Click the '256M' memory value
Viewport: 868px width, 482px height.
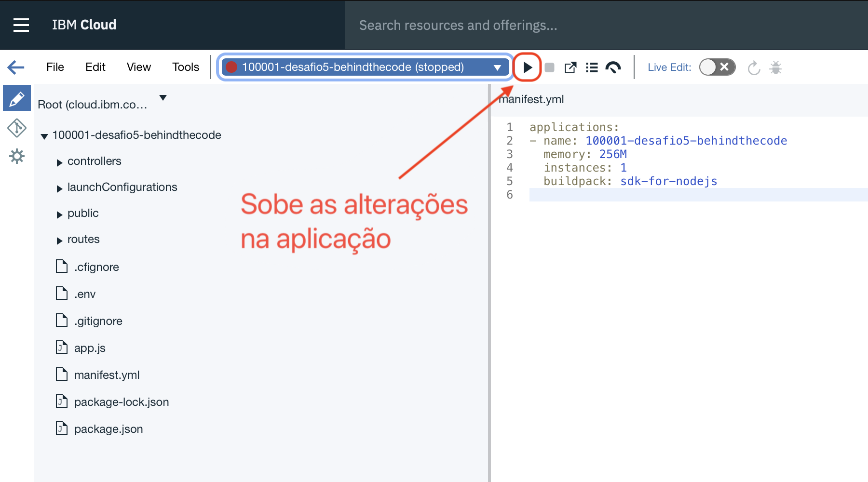pos(613,154)
